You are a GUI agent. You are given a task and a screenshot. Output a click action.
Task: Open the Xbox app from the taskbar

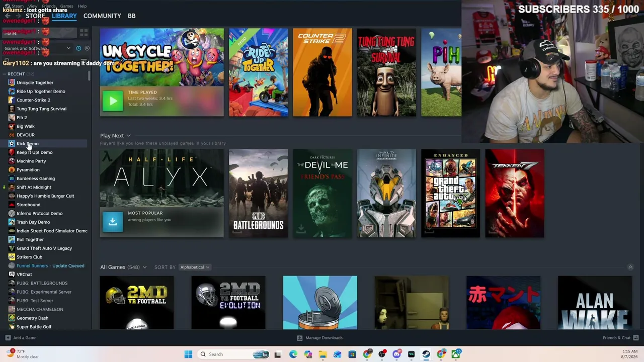[x=456, y=354]
